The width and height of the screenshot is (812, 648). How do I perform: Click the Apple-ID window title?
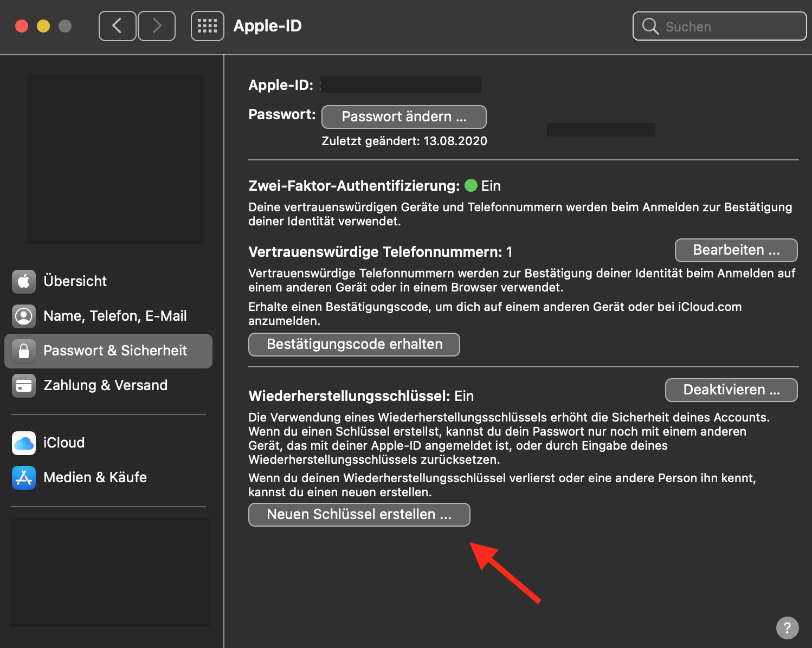267,26
